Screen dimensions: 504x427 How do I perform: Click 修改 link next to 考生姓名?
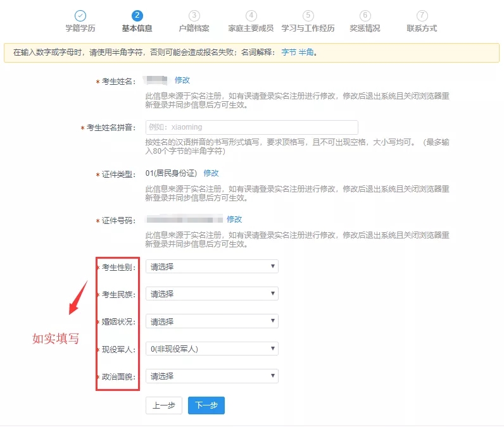point(182,80)
